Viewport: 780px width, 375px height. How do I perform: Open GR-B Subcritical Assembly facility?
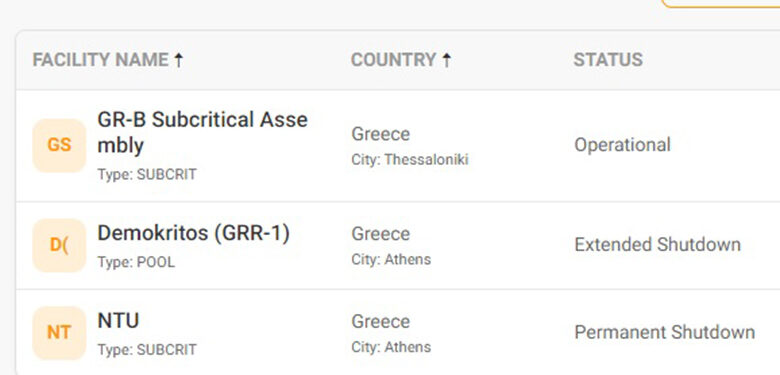(202, 132)
